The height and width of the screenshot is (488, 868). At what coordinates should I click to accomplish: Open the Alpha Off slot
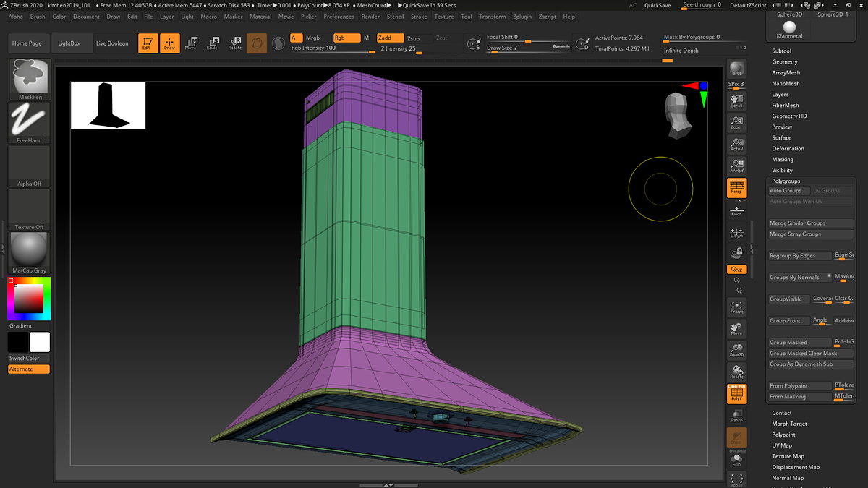click(x=30, y=166)
